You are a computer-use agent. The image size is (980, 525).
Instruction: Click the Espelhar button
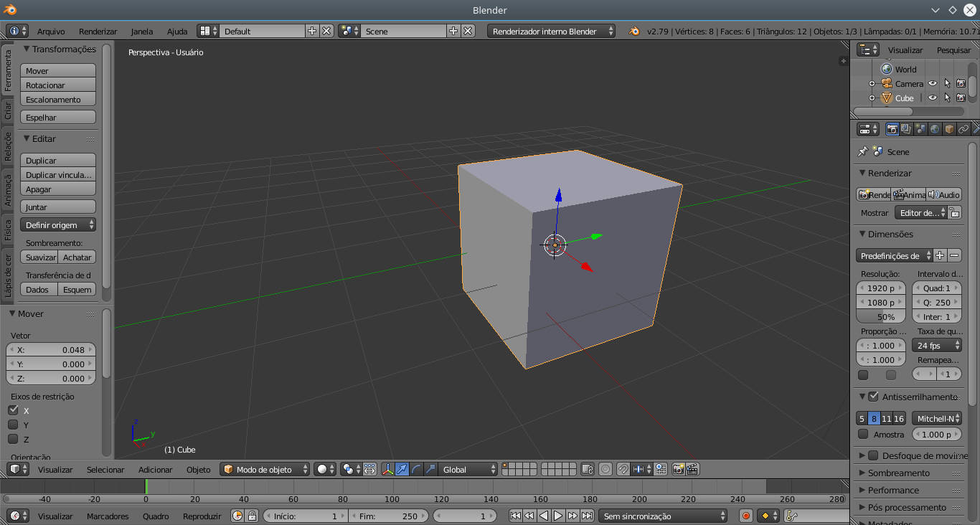(57, 117)
